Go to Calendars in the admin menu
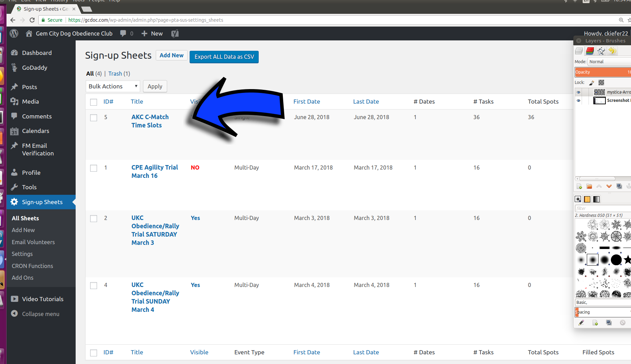 coord(36,131)
